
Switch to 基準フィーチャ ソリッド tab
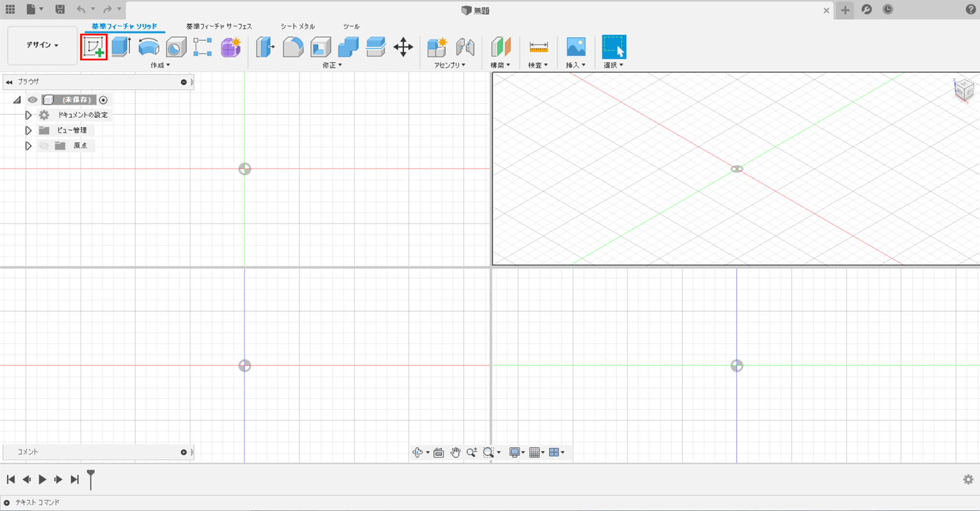124,27
